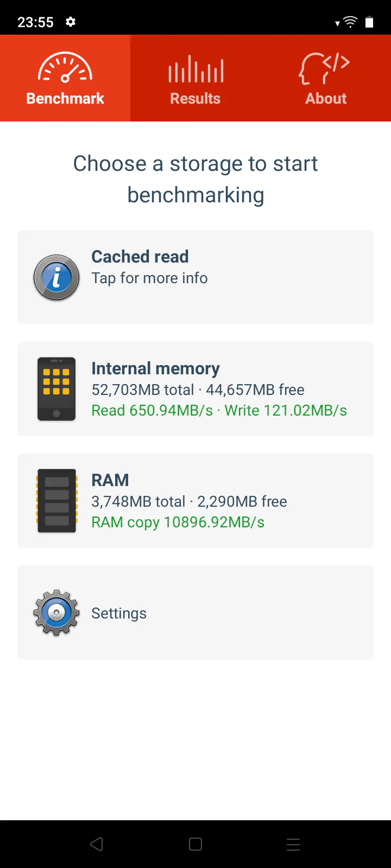Tap the speedometer Benchmark icon
The image size is (391, 868).
[x=65, y=67]
